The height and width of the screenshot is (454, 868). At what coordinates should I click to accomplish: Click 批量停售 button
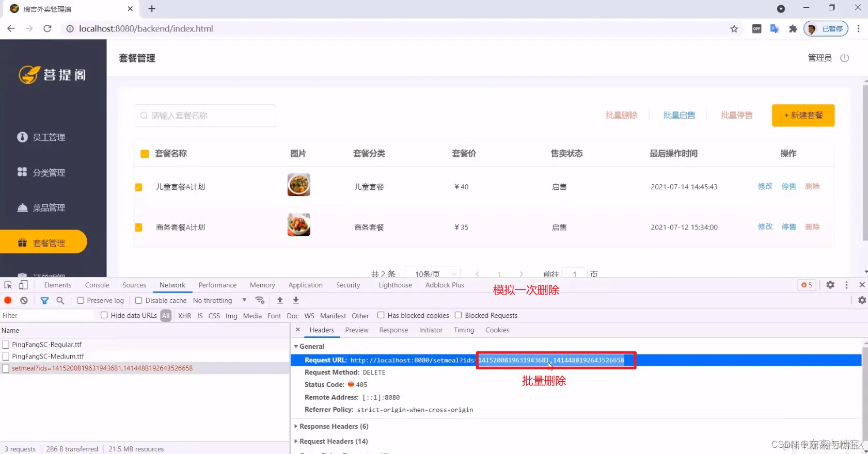coord(737,115)
